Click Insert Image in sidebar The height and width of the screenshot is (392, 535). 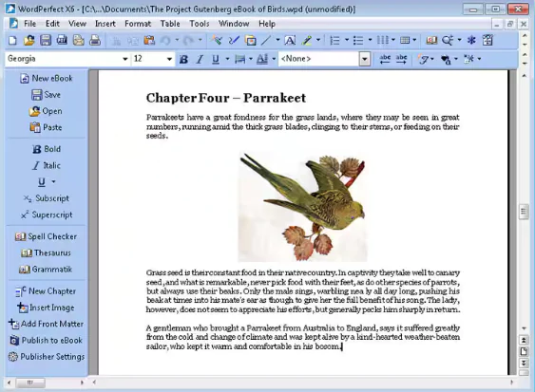coord(46,308)
